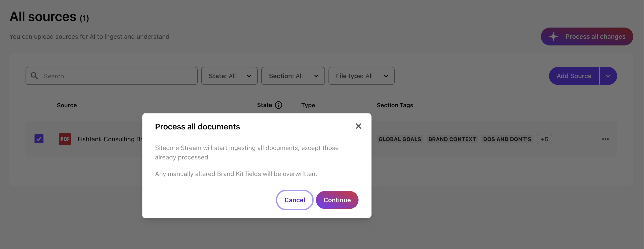644x249 pixels.
Task: Click the sparkle icon on Process all changes
Action: point(553,36)
